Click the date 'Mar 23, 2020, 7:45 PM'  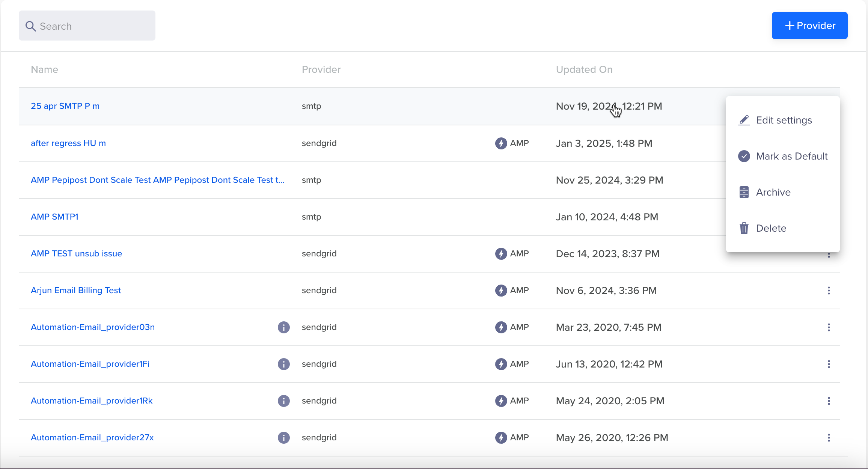pyautogui.click(x=609, y=327)
